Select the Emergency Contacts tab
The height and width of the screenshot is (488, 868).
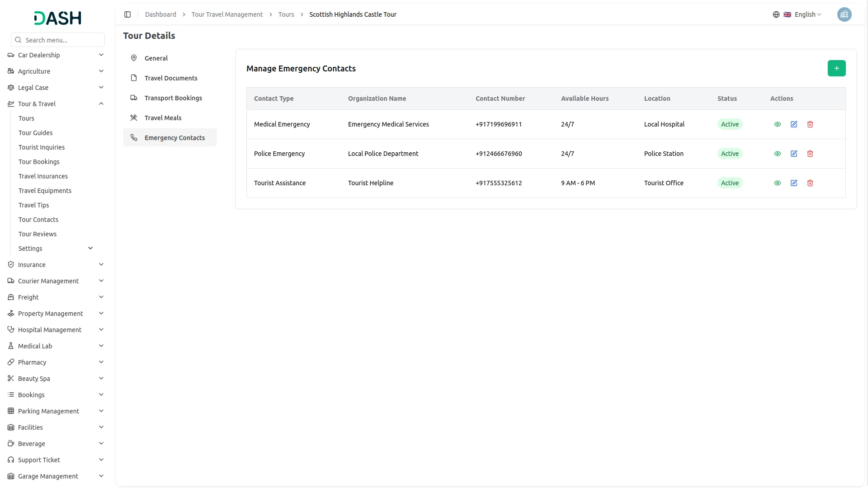pos(170,137)
